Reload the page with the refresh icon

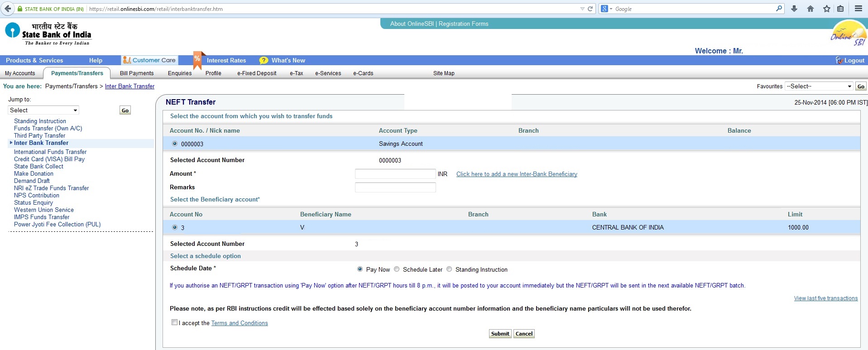tap(590, 9)
